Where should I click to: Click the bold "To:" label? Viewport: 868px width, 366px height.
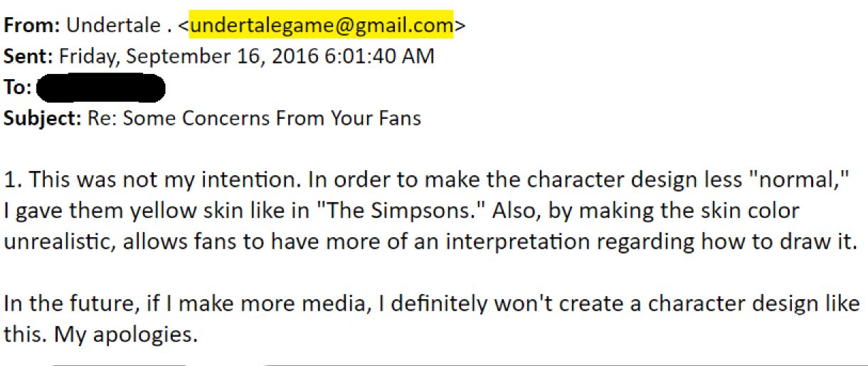coord(18,88)
